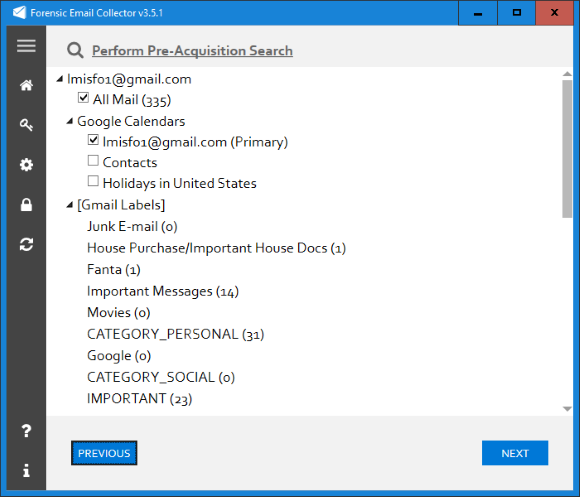Open the question mark help icon

coord(26,431)
